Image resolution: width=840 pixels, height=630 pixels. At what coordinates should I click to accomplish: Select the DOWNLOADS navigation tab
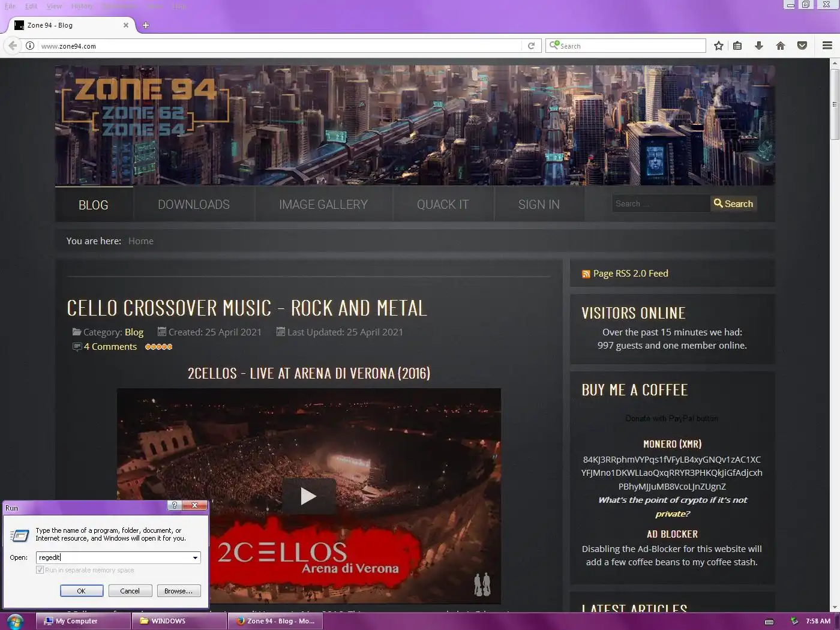[194, 205]
